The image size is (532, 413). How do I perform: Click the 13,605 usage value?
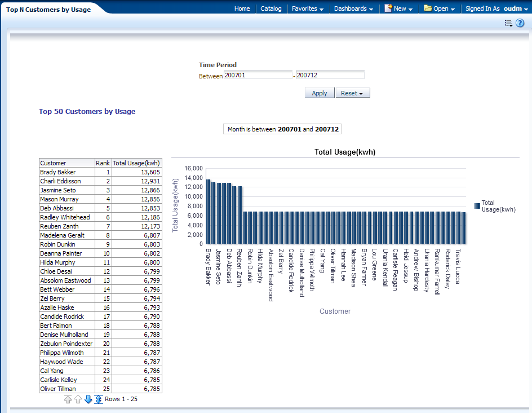(150, 172)
